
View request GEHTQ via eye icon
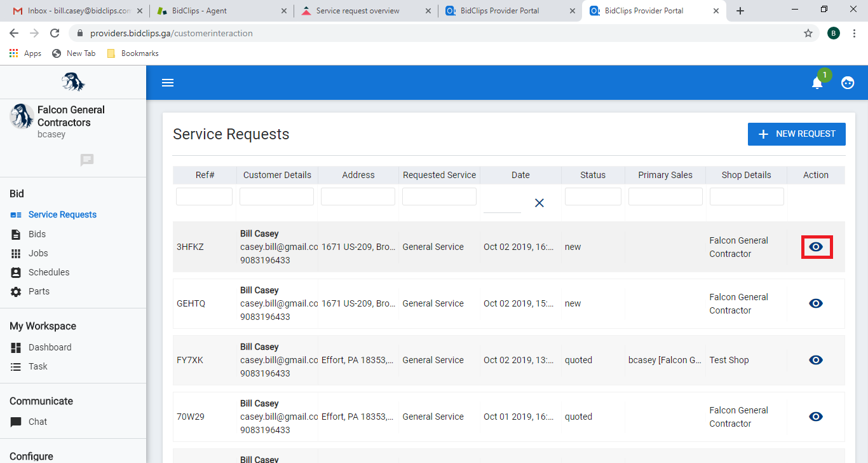click(816, 303)
